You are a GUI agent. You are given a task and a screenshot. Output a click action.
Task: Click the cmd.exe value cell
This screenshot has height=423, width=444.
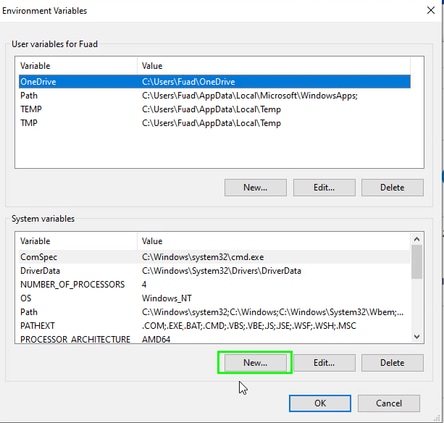[203, 257]
